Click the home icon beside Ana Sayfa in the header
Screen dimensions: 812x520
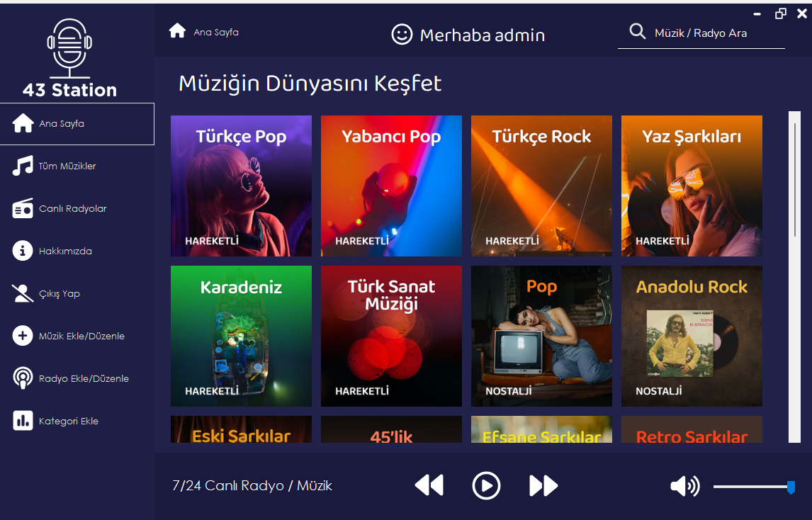[177, 30]
